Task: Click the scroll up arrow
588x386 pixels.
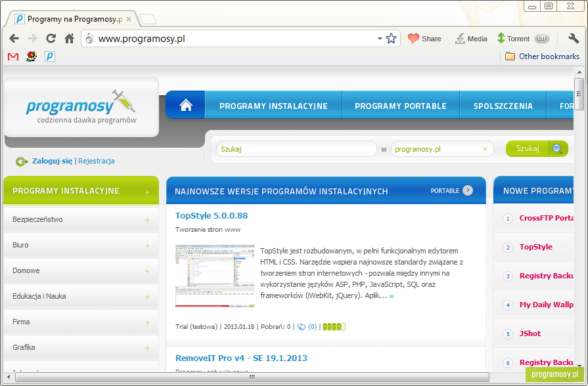Action: pos(579,72)
